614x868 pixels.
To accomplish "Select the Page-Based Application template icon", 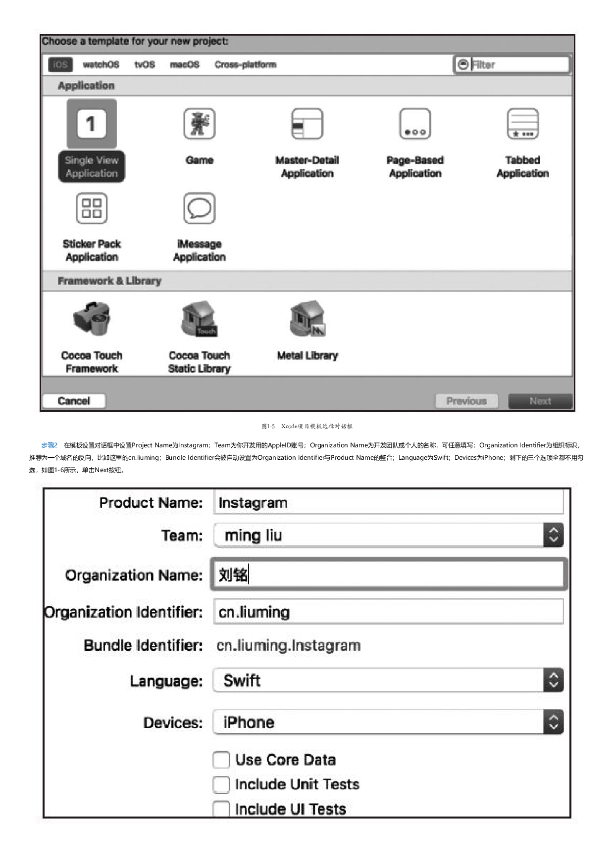I will pyautogui.click(x=415, y=124).
